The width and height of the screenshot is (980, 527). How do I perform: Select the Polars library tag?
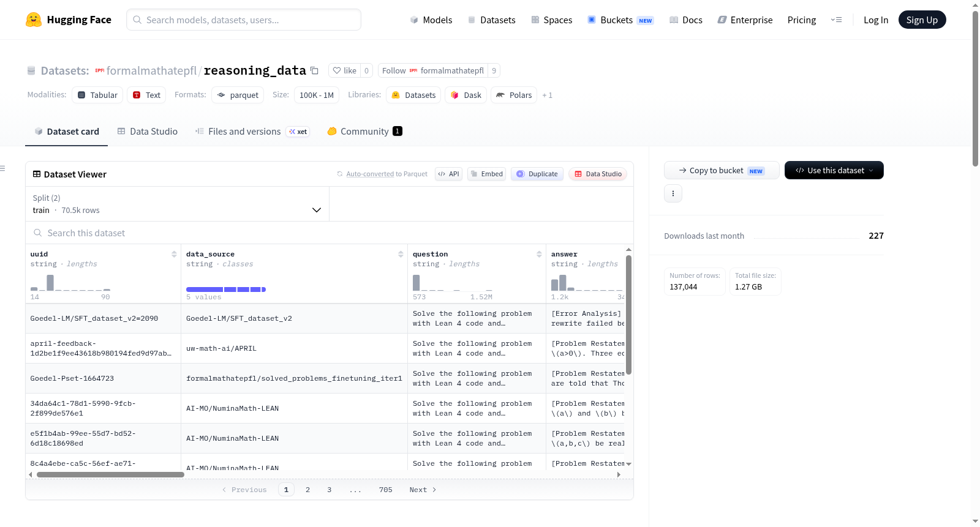514,95
